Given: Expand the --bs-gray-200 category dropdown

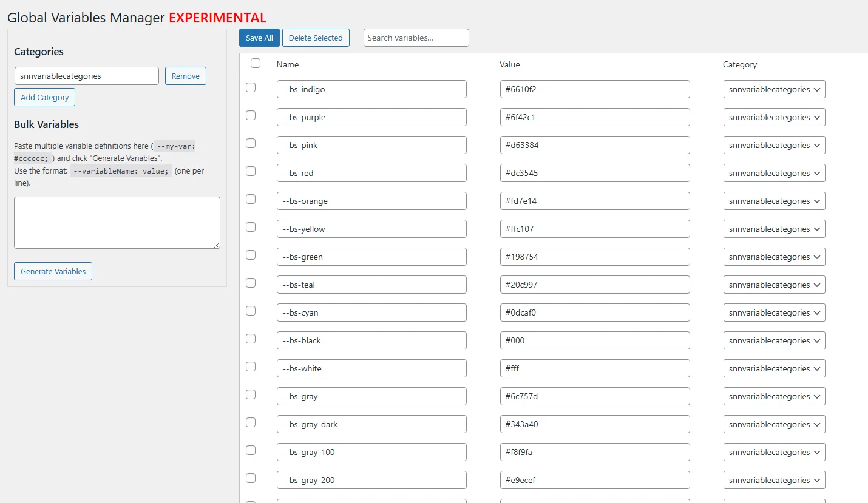Looking at the screenshot, I should 774,480.
